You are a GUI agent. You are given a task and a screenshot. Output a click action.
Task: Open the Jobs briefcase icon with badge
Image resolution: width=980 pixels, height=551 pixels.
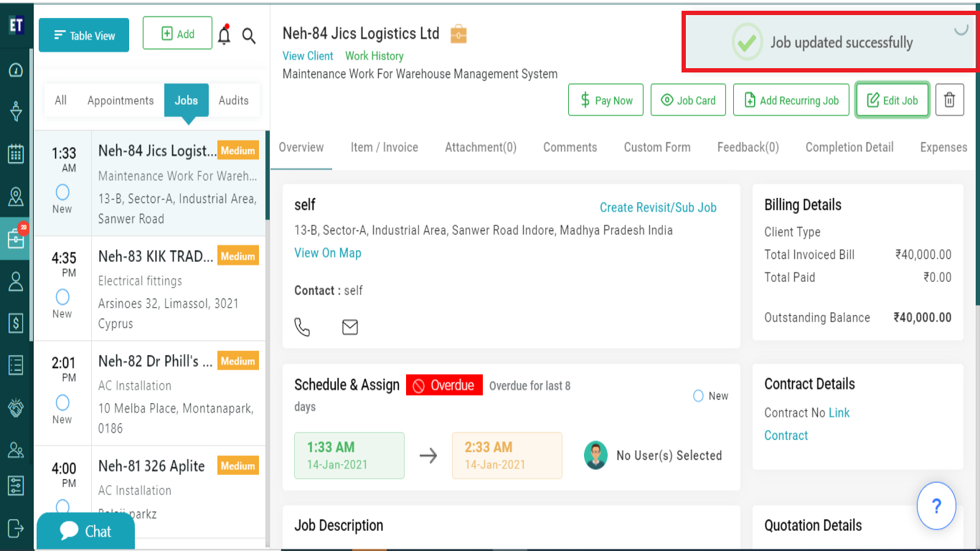(16, 238)
